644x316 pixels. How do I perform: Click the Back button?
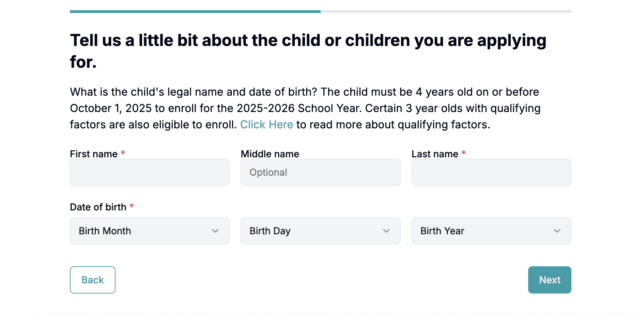click(93, 280)
